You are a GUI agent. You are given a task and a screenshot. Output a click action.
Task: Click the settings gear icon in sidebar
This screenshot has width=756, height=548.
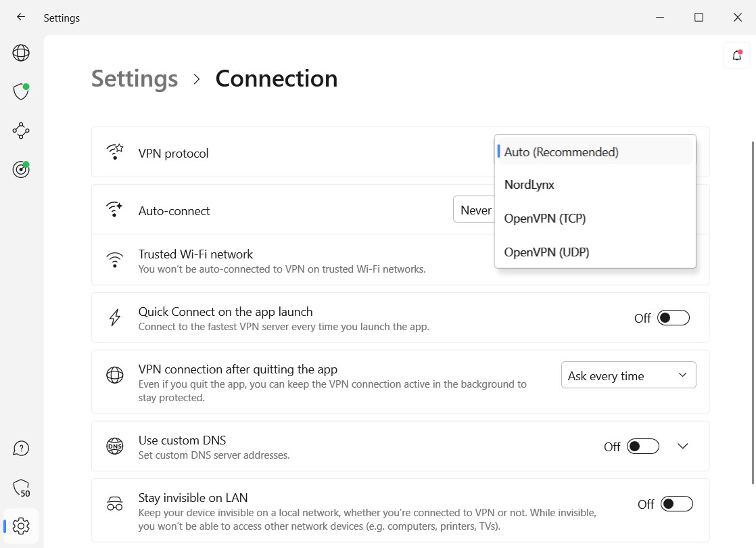21,526
